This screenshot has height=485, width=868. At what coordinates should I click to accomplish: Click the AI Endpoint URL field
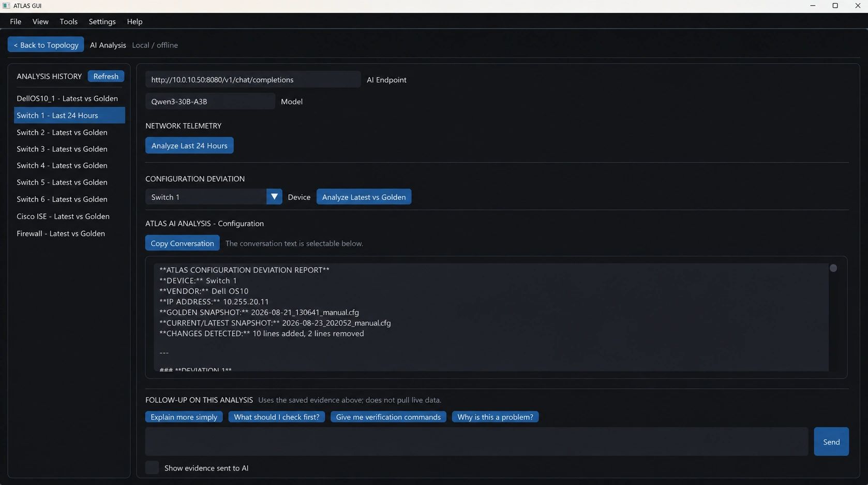coord(253,80)
